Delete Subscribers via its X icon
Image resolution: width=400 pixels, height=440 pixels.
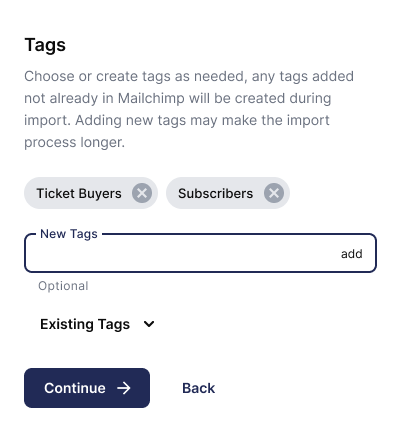coord(274,193)
